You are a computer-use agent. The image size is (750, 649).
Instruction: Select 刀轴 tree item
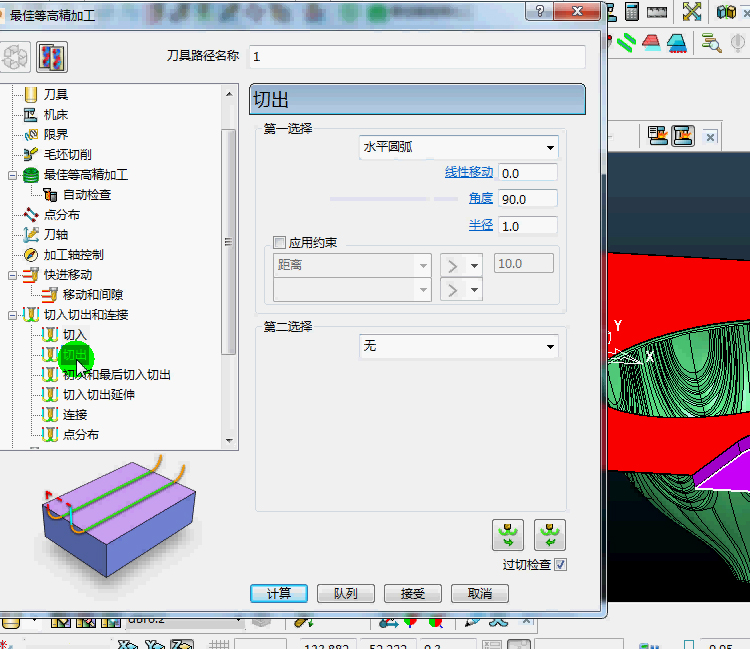pyautogui.click(x=56, y=235)
